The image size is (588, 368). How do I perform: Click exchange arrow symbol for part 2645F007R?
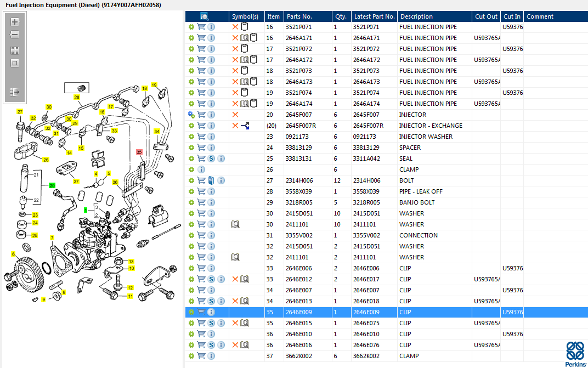[245, 126]
